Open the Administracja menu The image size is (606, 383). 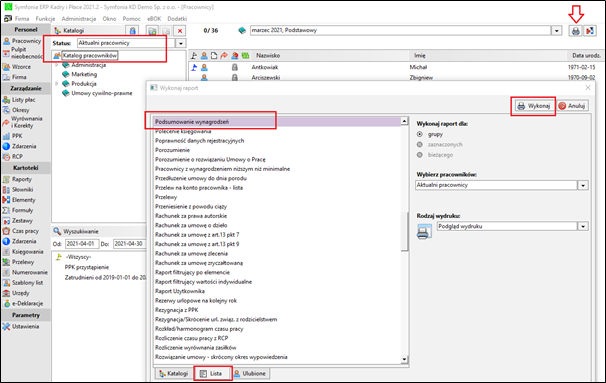point(79,19)
